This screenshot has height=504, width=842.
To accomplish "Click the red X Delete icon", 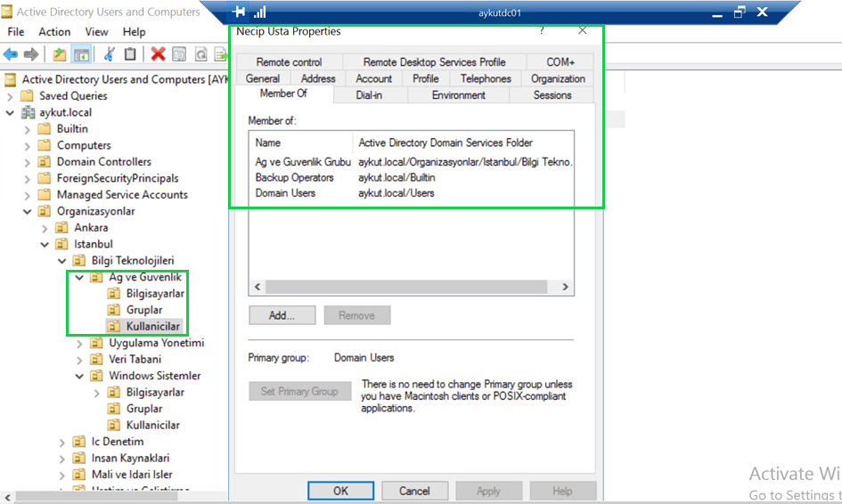I will [x=158, y=54].
